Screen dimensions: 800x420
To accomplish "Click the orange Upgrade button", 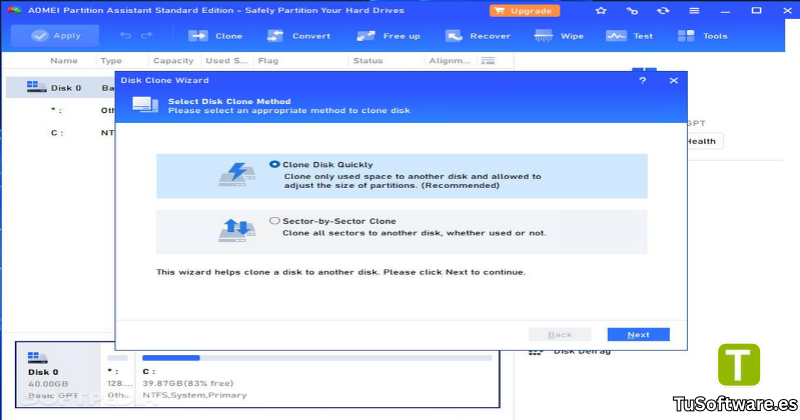I will (x=524, y=11).
